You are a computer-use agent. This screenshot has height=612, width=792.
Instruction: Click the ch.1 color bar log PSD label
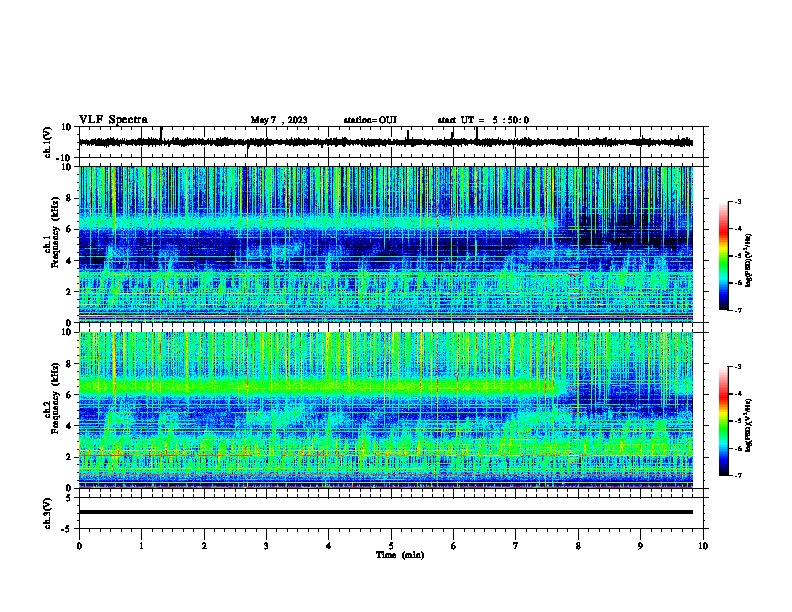click(x=749, y=260)
